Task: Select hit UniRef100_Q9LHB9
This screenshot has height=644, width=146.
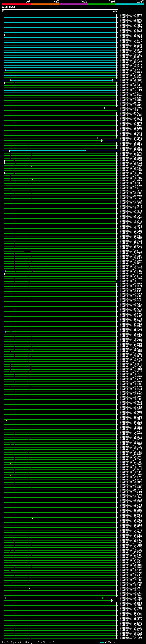Action: [131, 588]
